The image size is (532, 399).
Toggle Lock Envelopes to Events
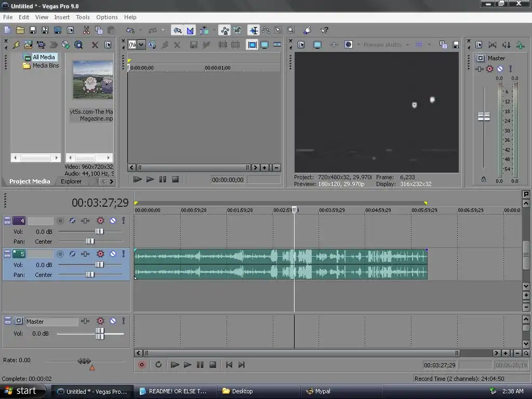[x=224, y=30]
